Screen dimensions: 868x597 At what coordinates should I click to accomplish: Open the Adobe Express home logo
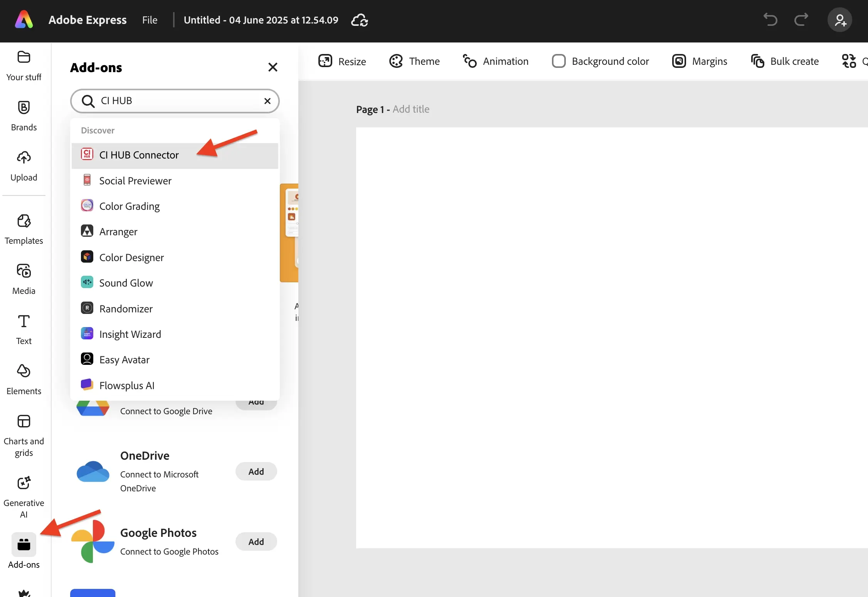24,20
